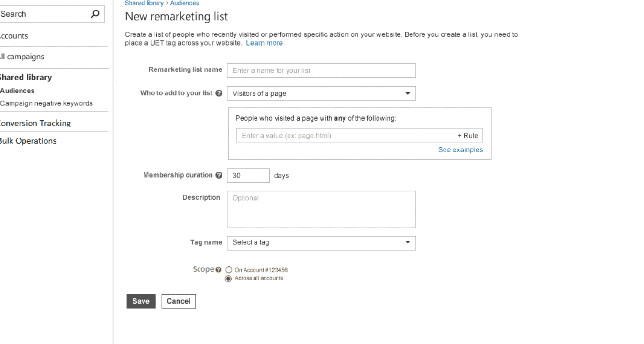Select On Account #123456 scope
This screenshot has width=644, height=344.
(x=229, y=270)
